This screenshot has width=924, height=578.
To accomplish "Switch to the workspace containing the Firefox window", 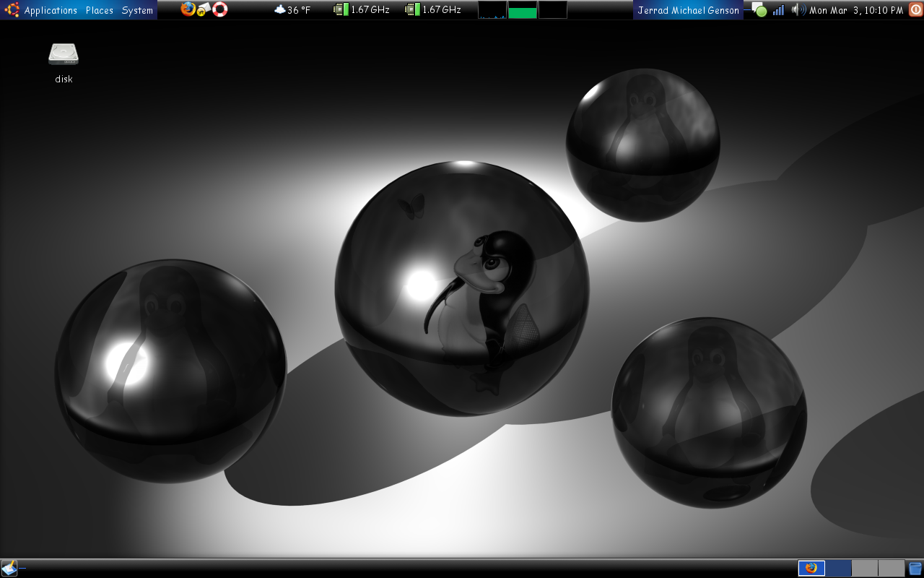I will (x=811, y=568).
